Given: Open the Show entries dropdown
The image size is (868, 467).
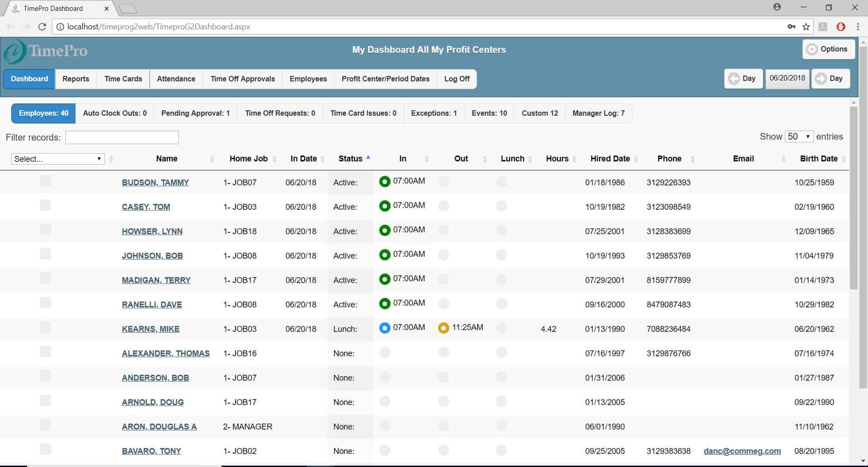Looking at the screenshot, I should tap(799, 136).
